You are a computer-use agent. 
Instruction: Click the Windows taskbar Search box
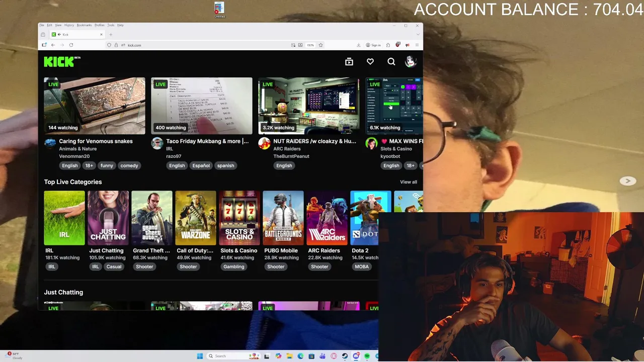click(233, 356)
